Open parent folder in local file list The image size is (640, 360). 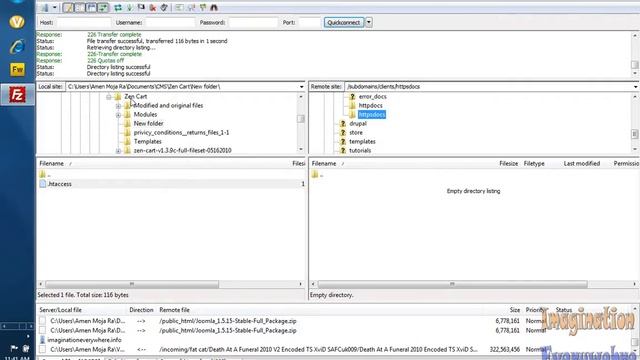(45, 175)
